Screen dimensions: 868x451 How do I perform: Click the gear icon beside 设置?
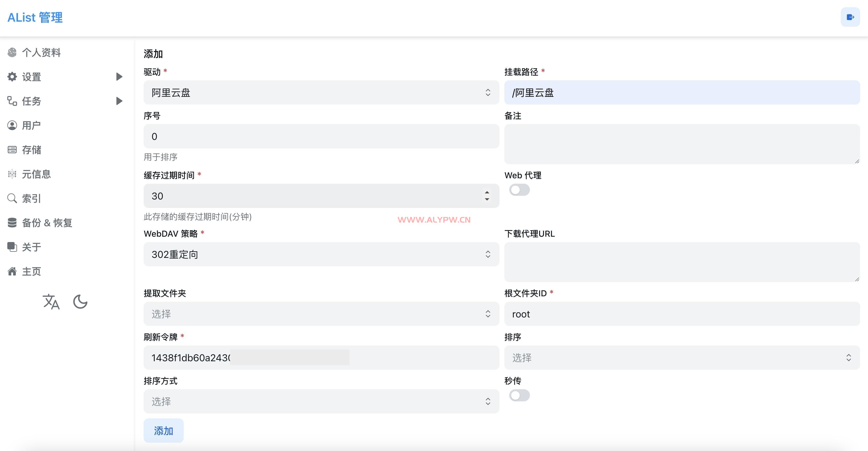12,77
